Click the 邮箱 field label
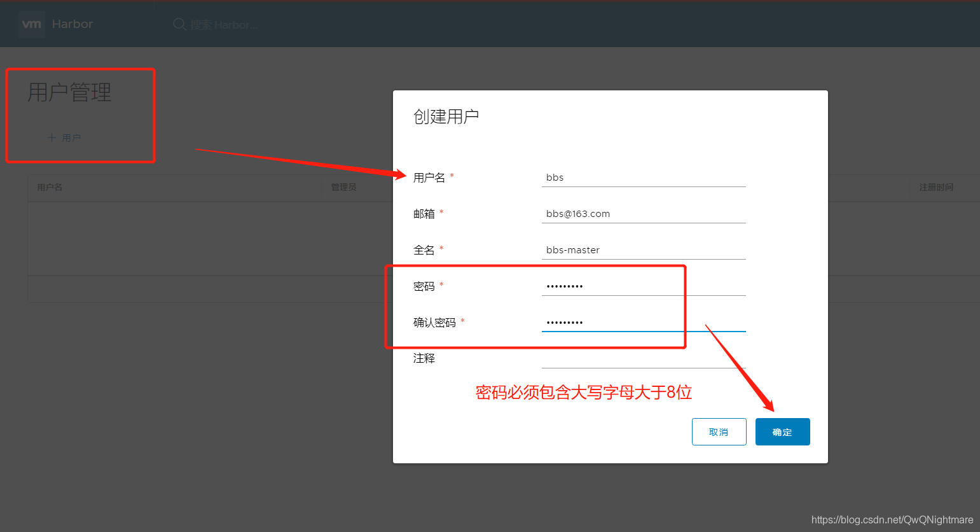This screenshot has height=532, width=980. (424, 214)
